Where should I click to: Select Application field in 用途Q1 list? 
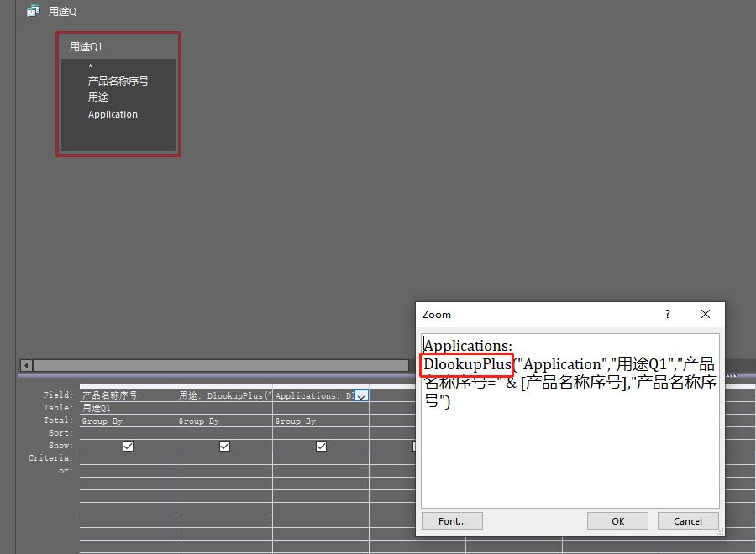click(113, 114)
